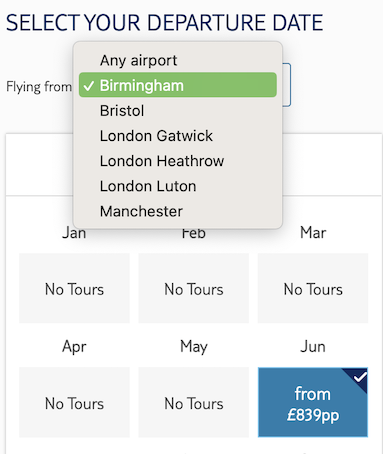383x454 pixels.
Task: Click the checkmark beside Birmingham
Action: pyautogui.click(x=89, y=86)
